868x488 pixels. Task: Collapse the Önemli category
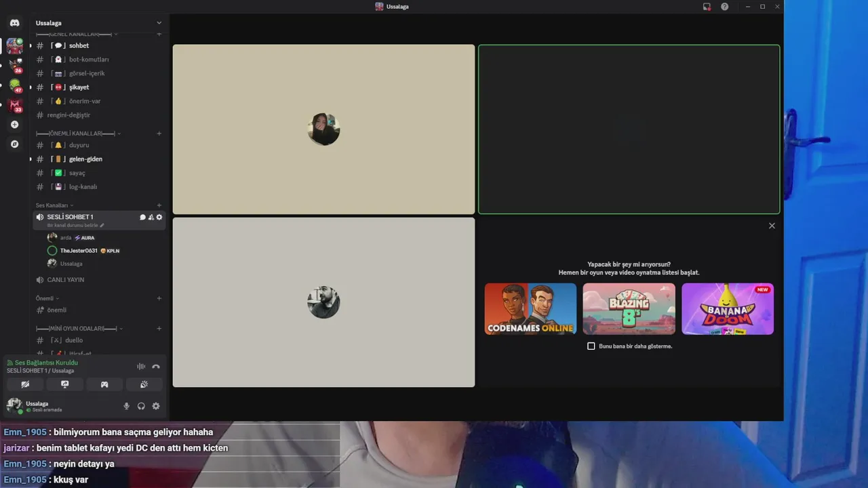[x=47, y=298]
